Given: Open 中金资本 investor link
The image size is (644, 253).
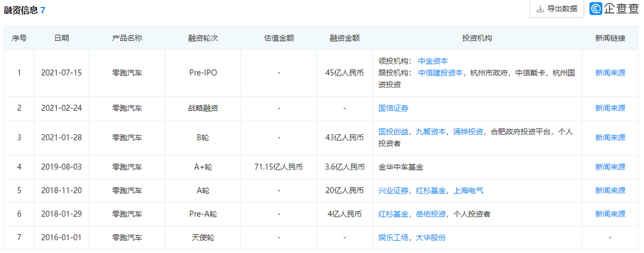Looking at the screenshot, I should pyautogui.click(x=433, y=61).
